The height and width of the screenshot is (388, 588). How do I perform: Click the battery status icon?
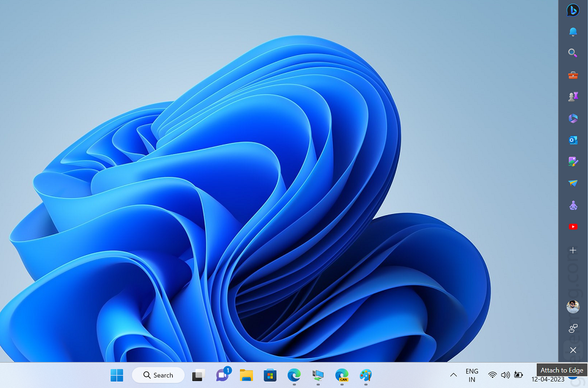(518, 375)
